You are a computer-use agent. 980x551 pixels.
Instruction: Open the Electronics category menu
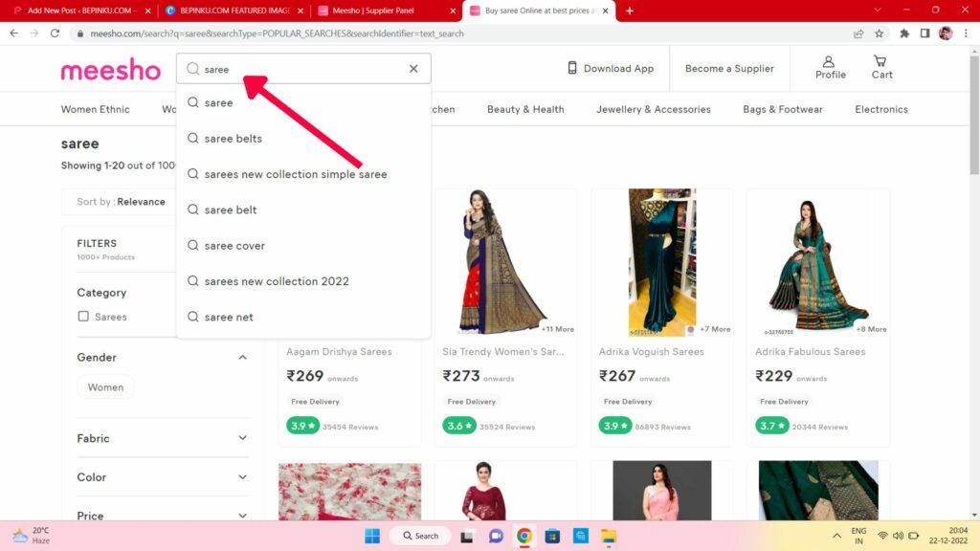pos(881,109)
